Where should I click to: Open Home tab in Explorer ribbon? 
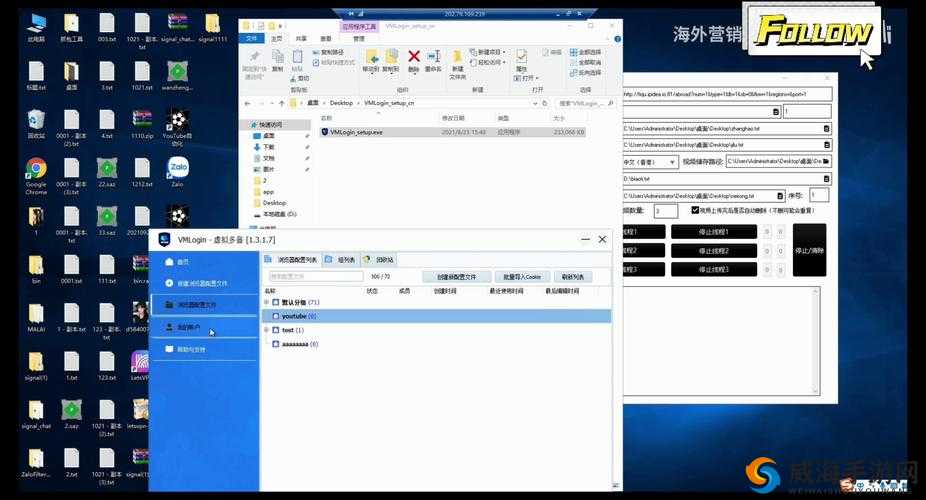[x=276, y=38]
